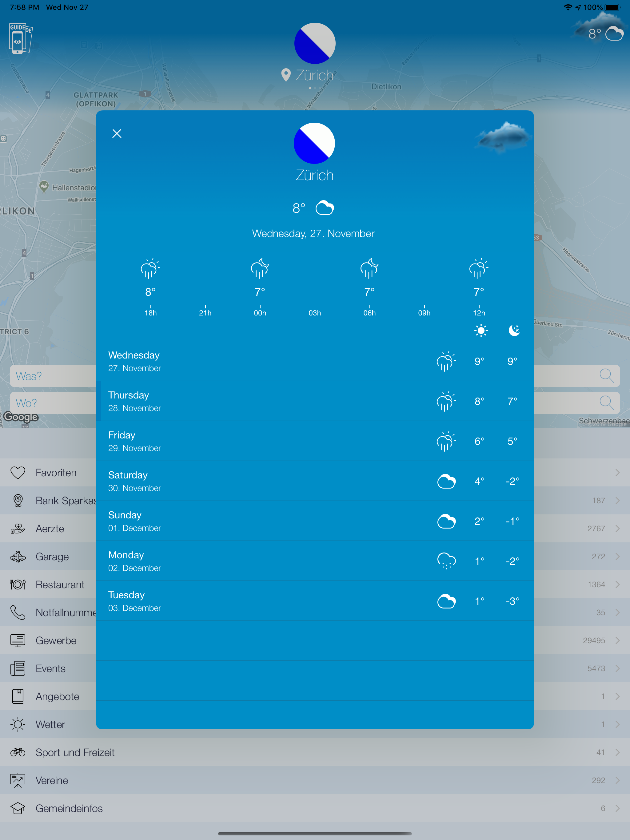Expand the Vereine category chevron
Image resolution: width=630 pixels, height=840 pixels.
pos(617,780)
